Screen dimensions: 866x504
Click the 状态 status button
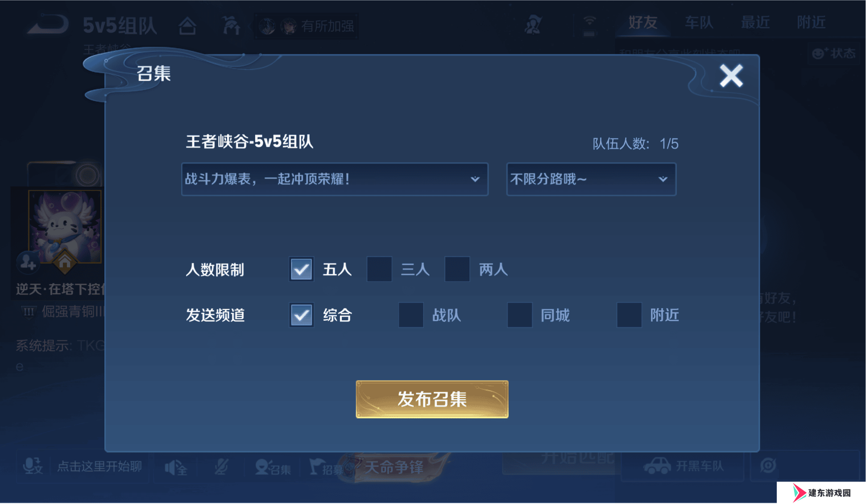834,54
